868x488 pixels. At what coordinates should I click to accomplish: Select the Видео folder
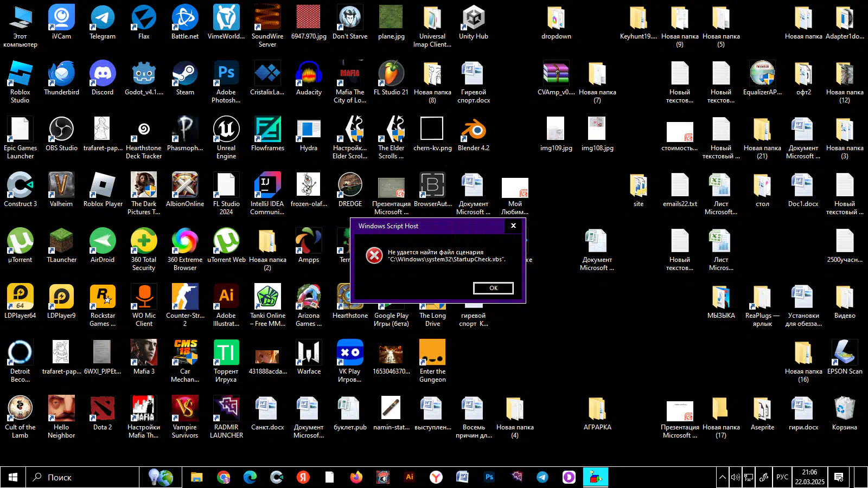[x=845, y=302]
